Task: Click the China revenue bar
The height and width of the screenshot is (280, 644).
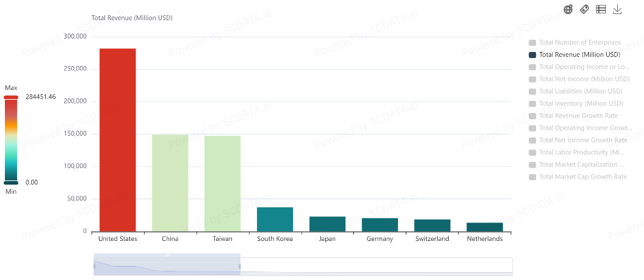Action: pyautogui.click(x=170, y=183)
